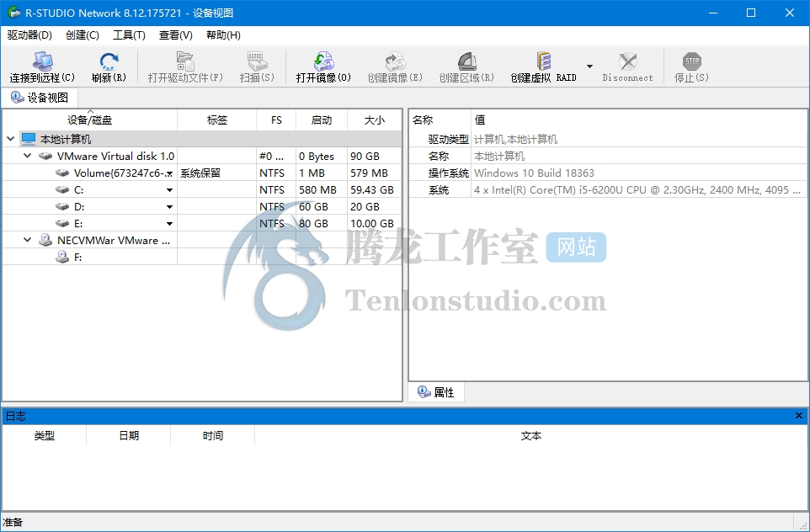Select the E: partition icon
This screenshot has width=810, height=532.
click(62, 223)
